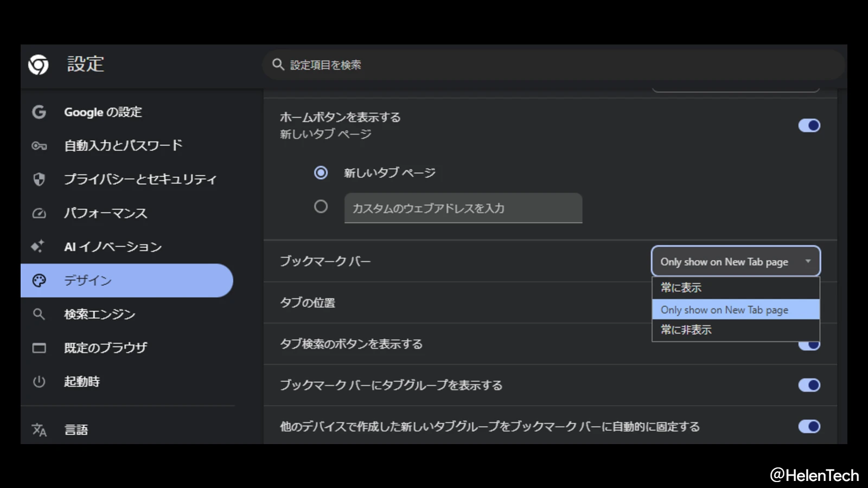Click the magnifier icon for search engine
Screen dimensions: 868x488
[x=39, y=314]
